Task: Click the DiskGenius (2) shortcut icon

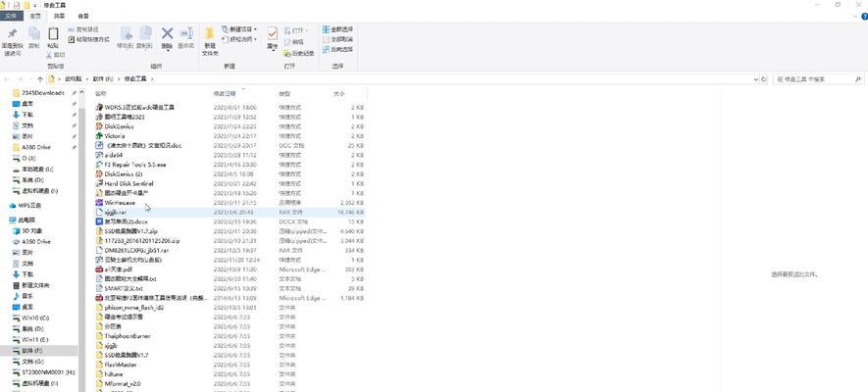Action: tap(100, 173)
